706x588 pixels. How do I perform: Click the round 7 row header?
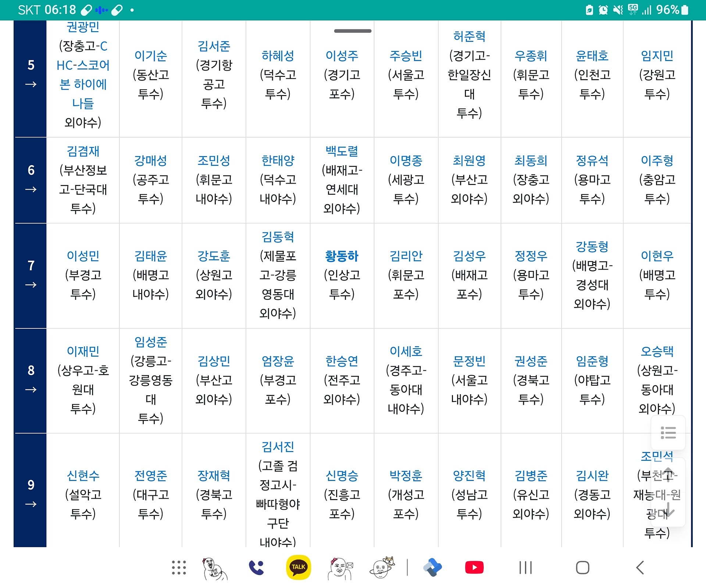coord(31,275)
